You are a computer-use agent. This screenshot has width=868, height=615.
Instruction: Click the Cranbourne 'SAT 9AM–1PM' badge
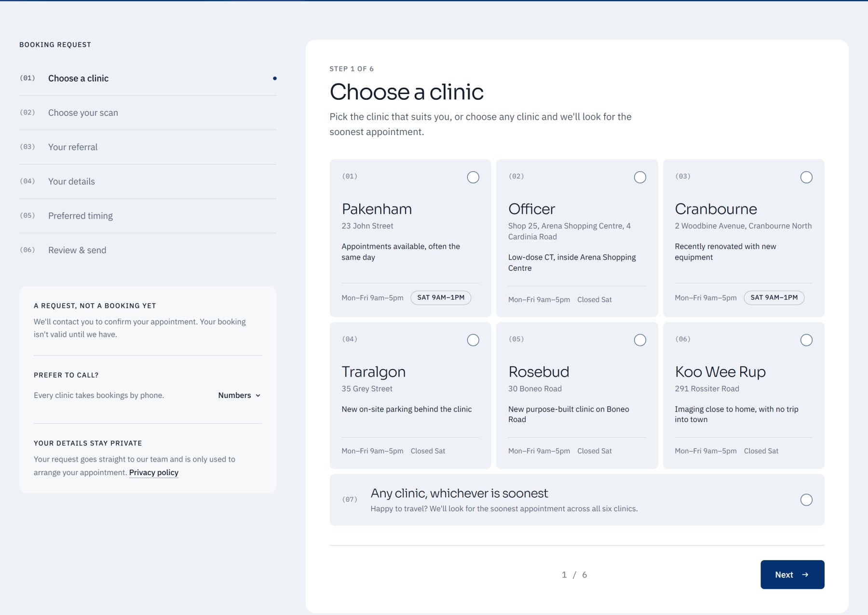click(x=774, y=298)
